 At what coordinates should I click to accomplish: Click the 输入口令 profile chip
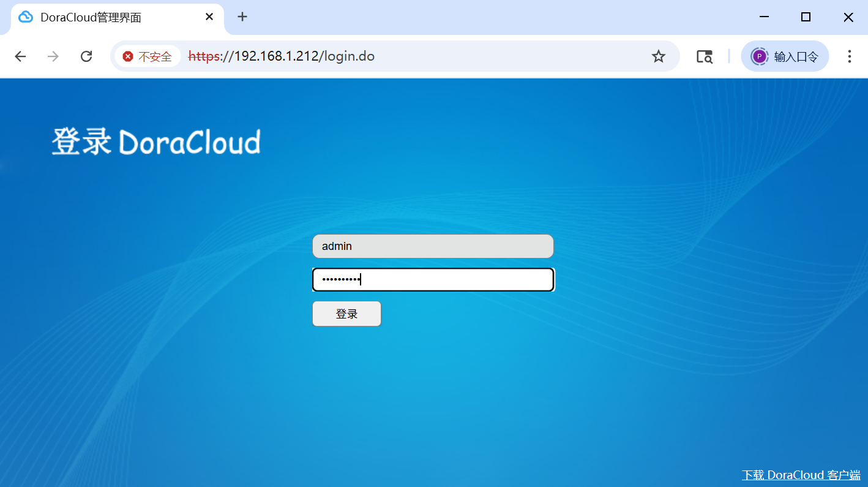[785, 56]
